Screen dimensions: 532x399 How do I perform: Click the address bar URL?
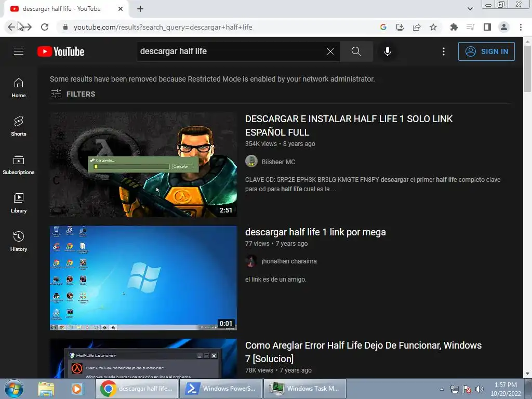(x=163, y=27)
